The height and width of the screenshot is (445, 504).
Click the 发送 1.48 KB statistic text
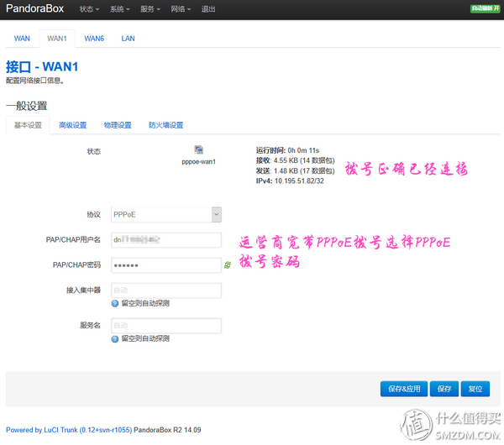click(x=295, y=170)
